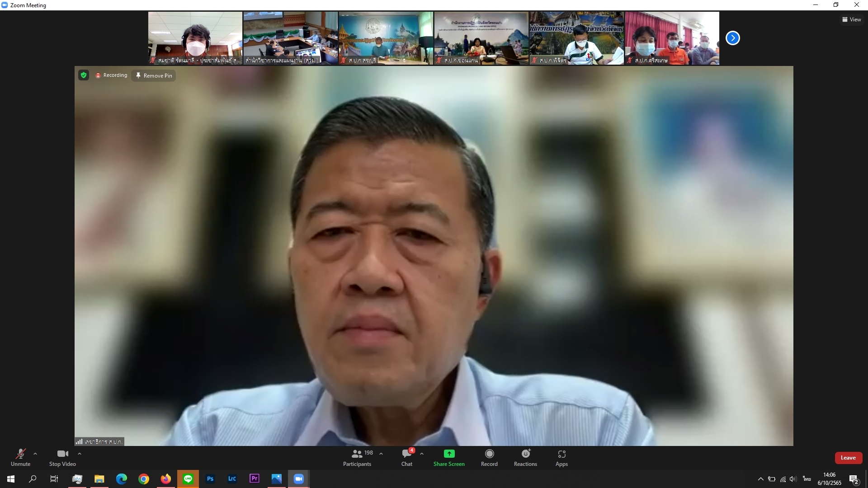Select the ส.ป.ก.สระบุรี participant thumbnail

pyautogui.click(x=386, y=38)
